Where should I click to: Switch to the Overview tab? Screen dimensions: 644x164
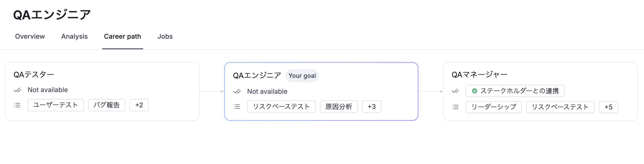click(30, 36)
